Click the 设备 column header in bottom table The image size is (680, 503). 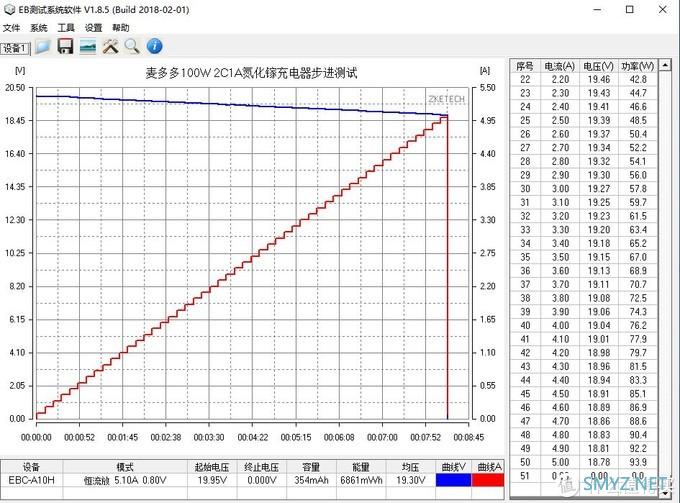[x=31, y=467]
